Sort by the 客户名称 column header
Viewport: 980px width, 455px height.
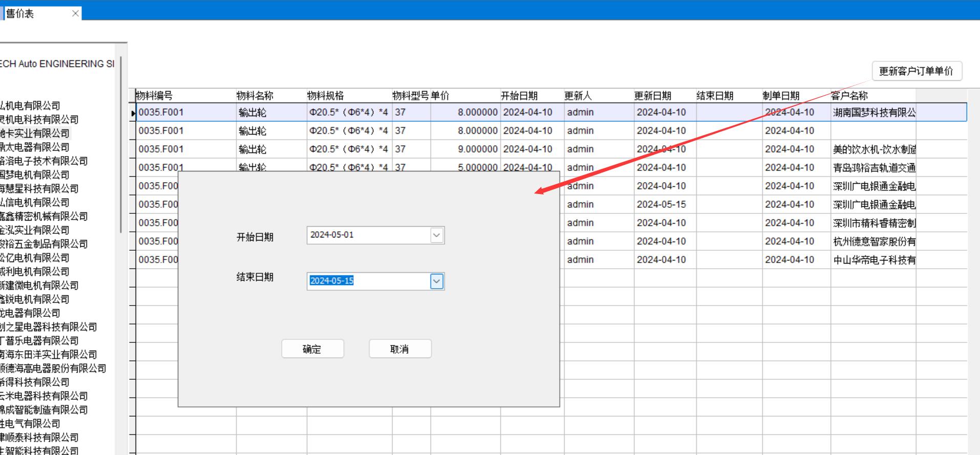tap(849, 96)
